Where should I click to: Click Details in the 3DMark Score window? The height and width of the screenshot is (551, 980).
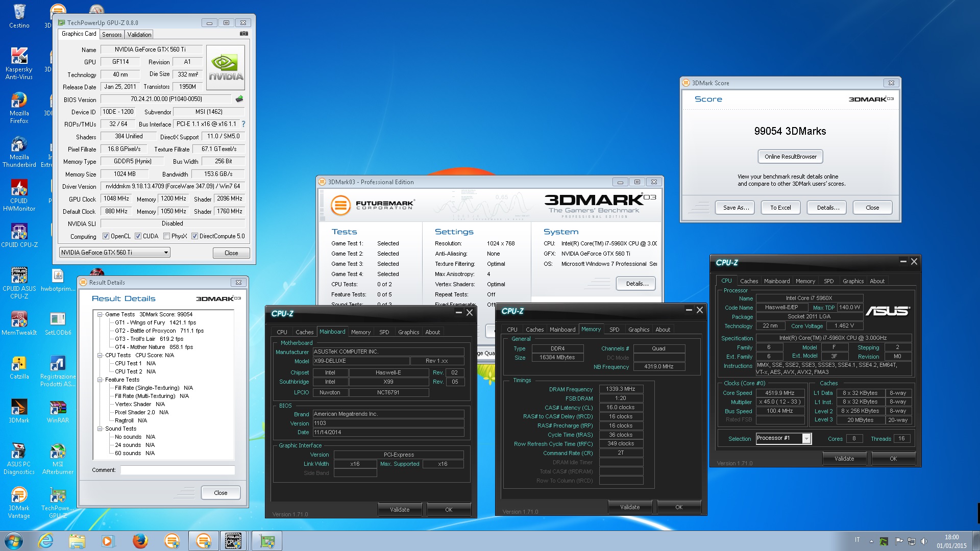coord(828,208)
